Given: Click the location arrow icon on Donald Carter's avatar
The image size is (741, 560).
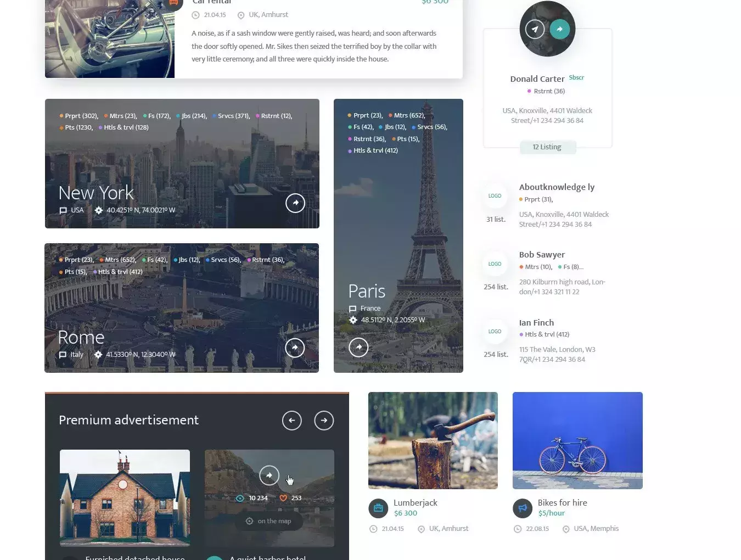Looking at the screenshot, I should (x=535, y=29).
